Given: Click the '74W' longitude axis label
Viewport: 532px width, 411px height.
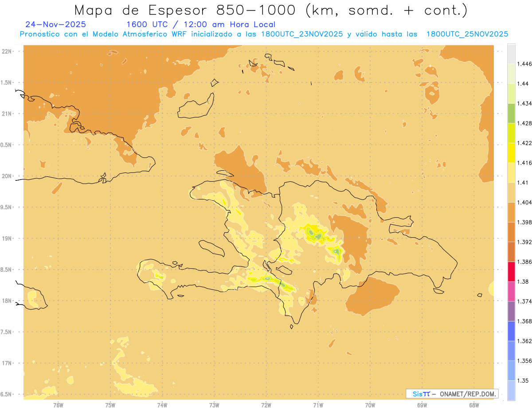Looking at the screenshot, I should 162,405.
